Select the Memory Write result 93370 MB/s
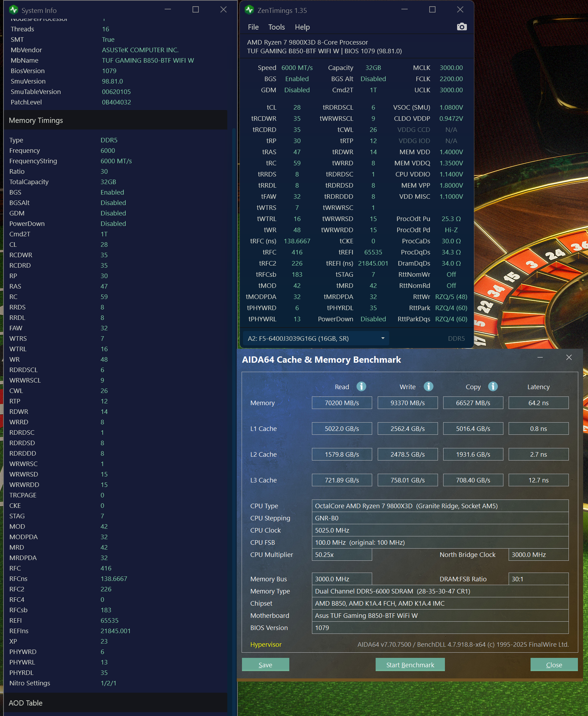This screenshot has width=588, height=716. [x=408, y=403]
